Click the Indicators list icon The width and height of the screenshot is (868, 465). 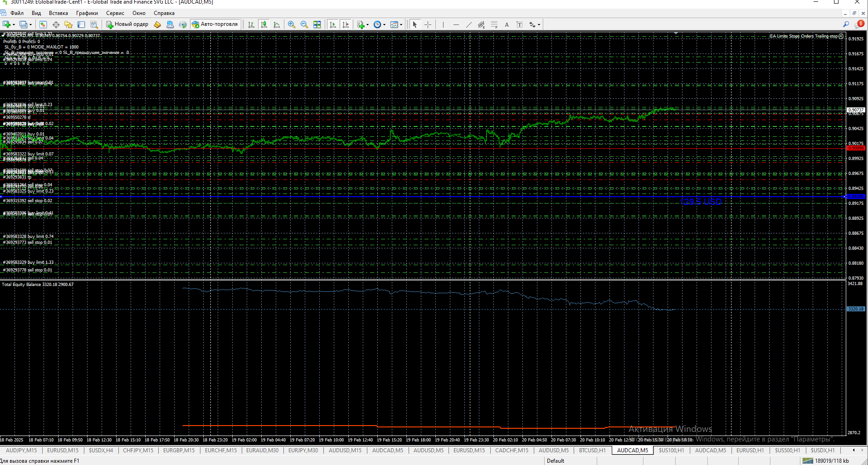click(x=361, y=24)
